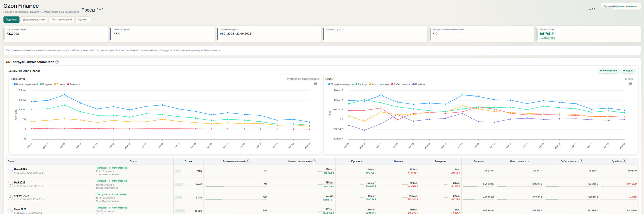Open Сводный финансовый отчет link
644x214 pixels.
[x=621, y=6]
